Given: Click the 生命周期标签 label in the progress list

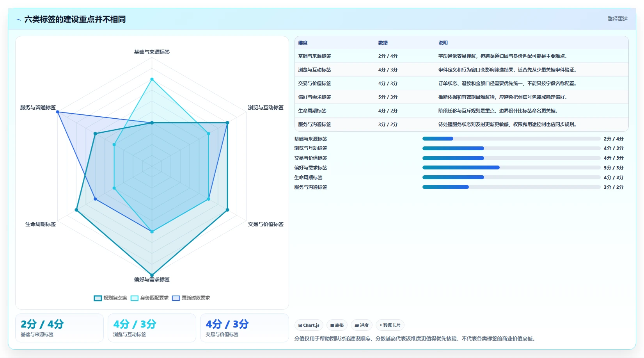Looking at the screenshot, I should (308, 178).
